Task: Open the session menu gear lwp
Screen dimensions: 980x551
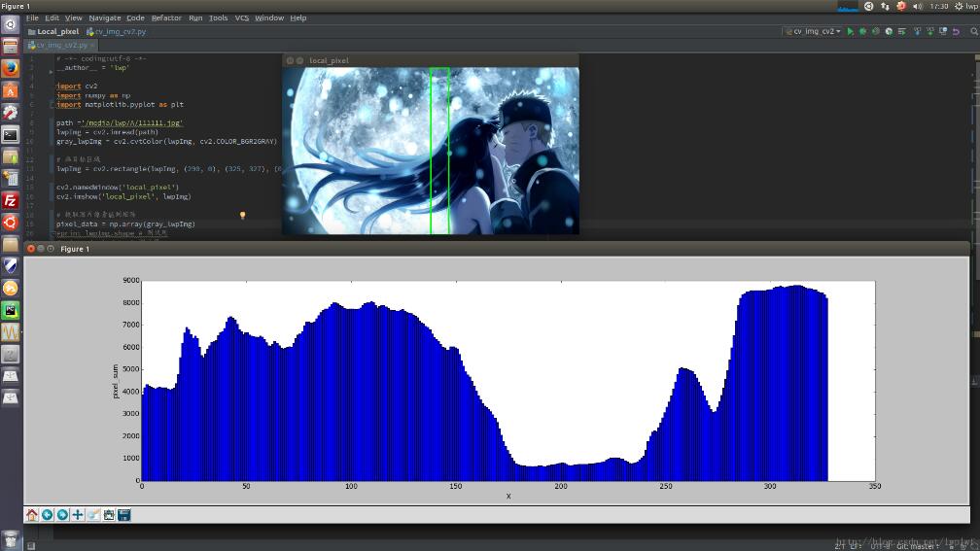Action: 966,6
